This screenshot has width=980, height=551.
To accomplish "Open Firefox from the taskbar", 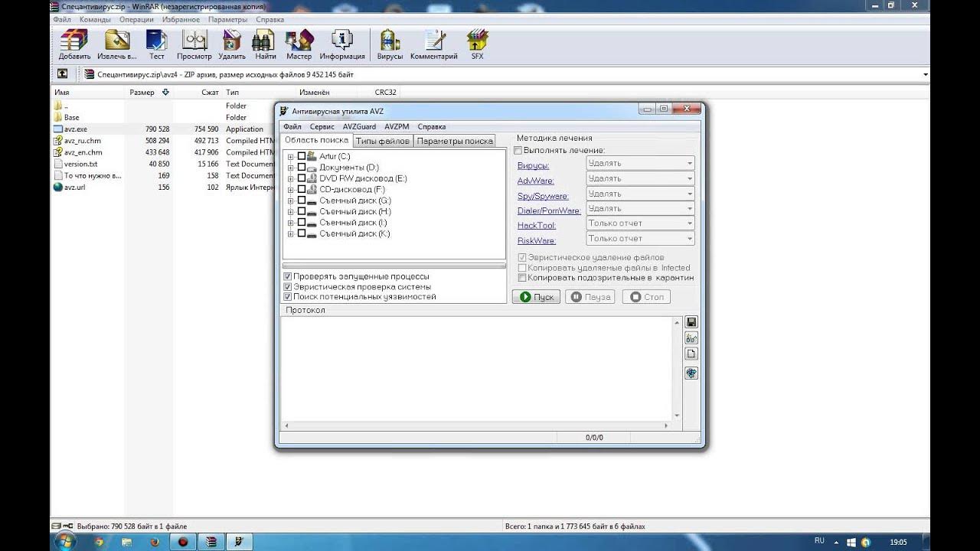I will tap(155, 542).
